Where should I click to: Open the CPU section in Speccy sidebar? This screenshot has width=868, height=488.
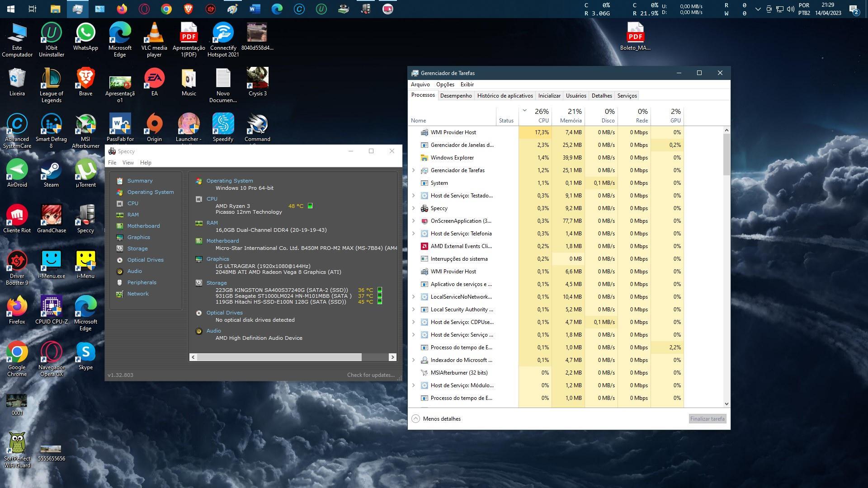pos(133,203)
